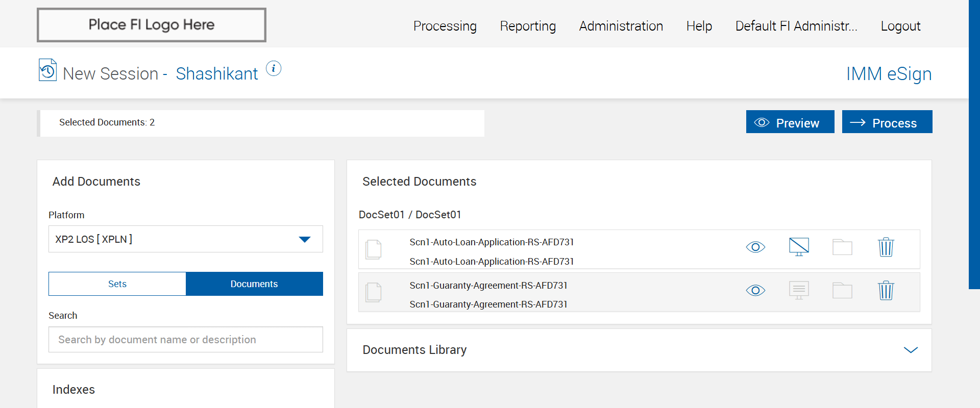Click the document search input field
The image size is (980, 408).
[x=185, y=340]
